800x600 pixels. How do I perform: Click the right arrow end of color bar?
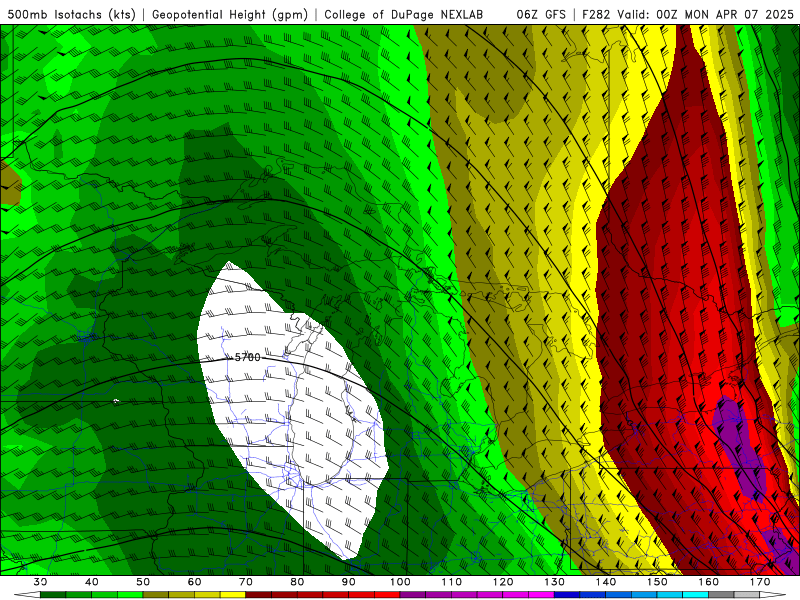pos(773,595)
